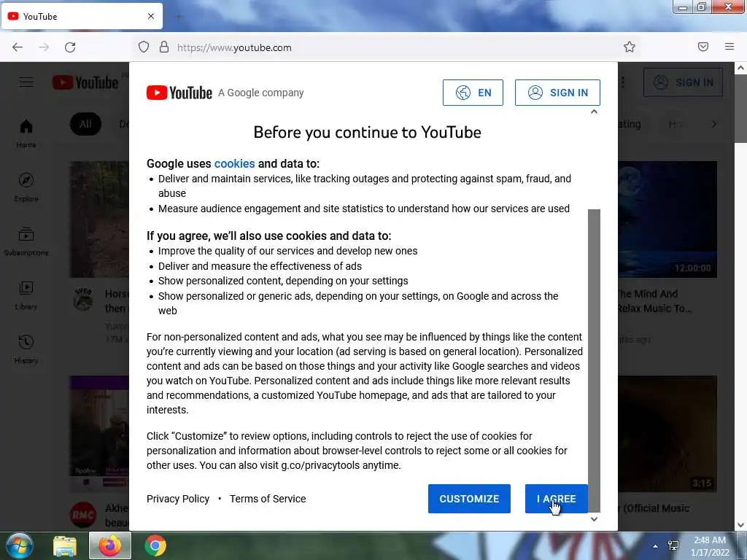Open the 3:15 video thumbnail

(667, 434)
